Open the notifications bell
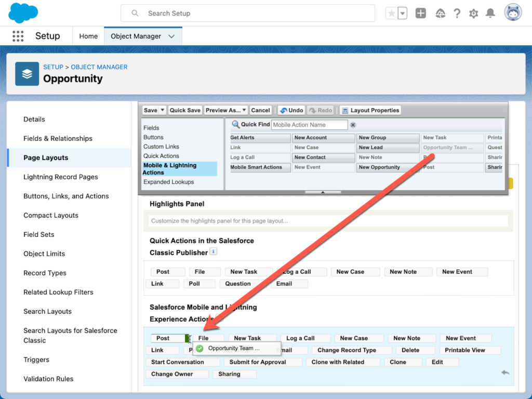The image size is (532, 399). tap(490, 14)
